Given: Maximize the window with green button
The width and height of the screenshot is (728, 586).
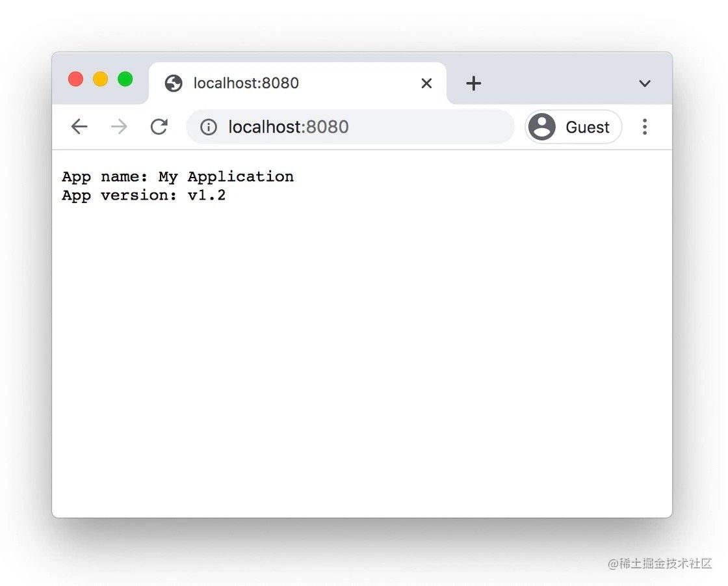Looking at the screenshot, I should point(125,79).
